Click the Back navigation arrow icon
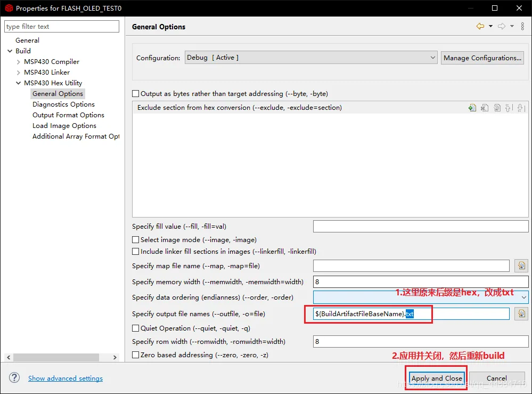The width and height of the screenshot is (532, 394). pos(480,26)
